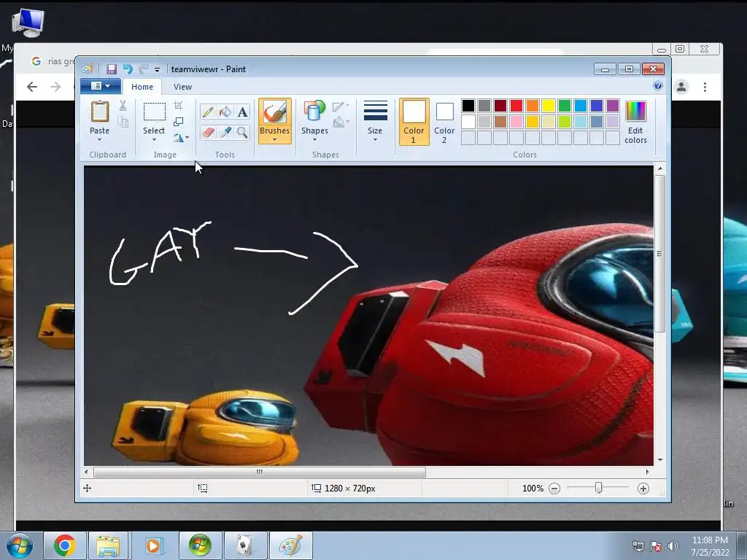Click the Paint Help question mark icon

pos(658,86)
